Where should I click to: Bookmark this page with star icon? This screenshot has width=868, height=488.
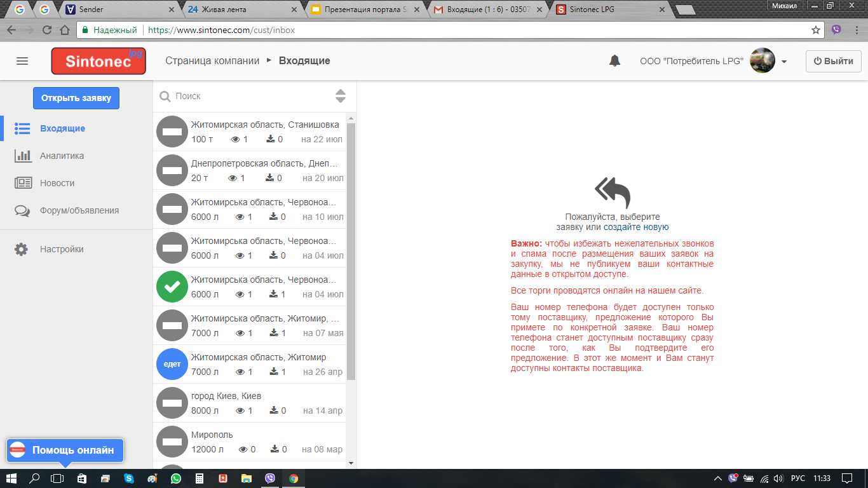coord(816,30)
